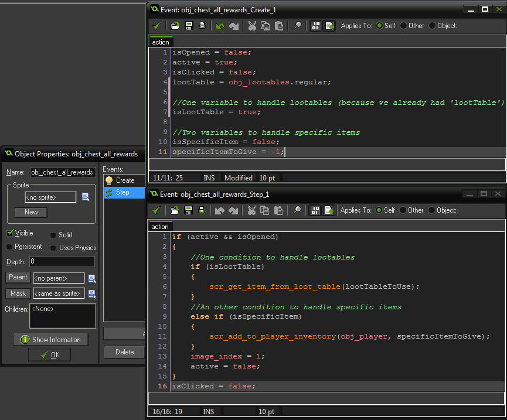Select Object radio in Step_1 Applies To
Image resolution: width=507 pixels, height=420 pixels.
tap(431, 210)
